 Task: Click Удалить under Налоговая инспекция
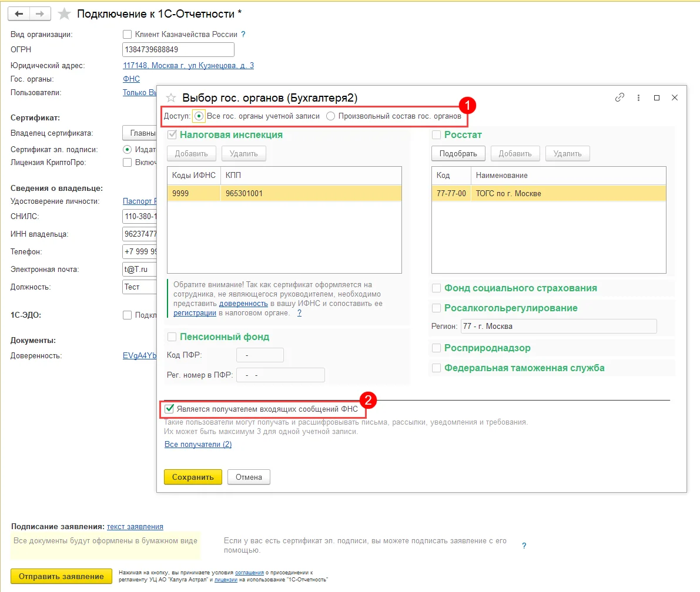[244, 153]
